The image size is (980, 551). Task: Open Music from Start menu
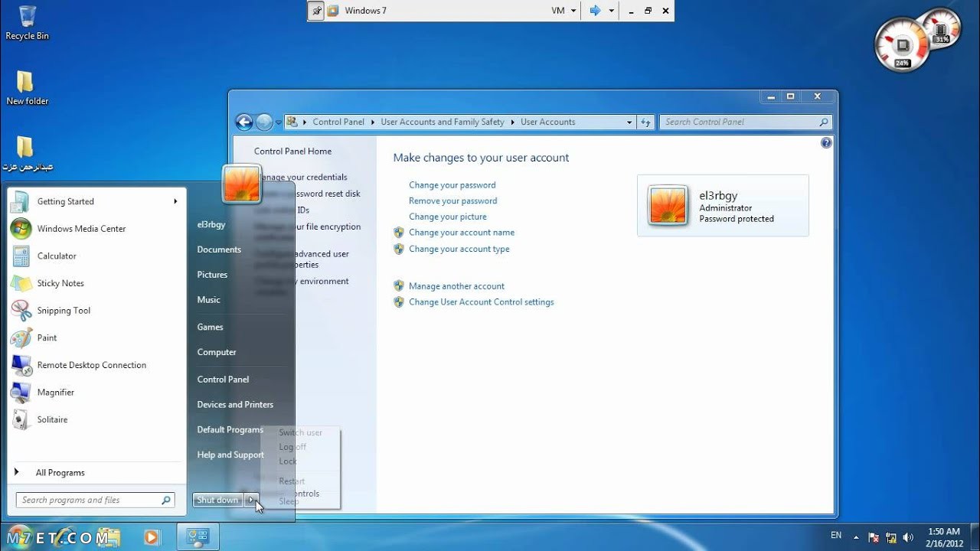pyautogui.click(x=208, y=300)
